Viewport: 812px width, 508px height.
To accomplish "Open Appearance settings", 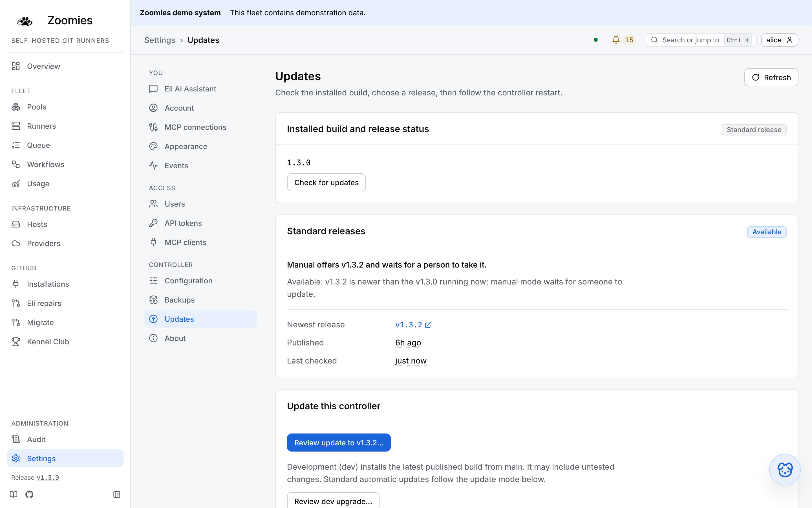I will [201, 146].
